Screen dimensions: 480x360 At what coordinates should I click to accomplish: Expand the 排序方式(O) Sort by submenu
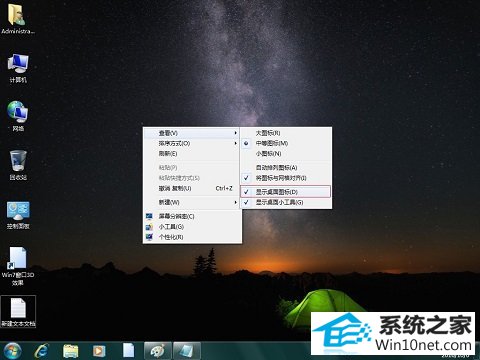point(192,143)
